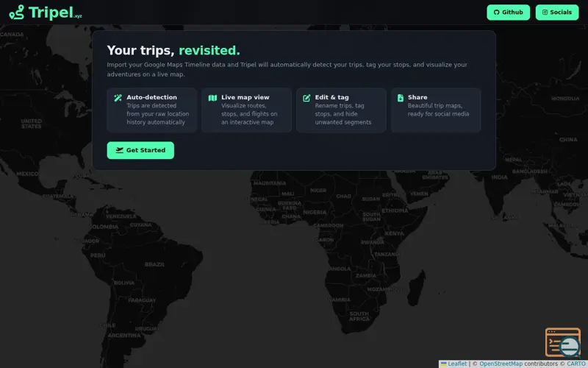Click the KENYA label on the map

(394, 233)
